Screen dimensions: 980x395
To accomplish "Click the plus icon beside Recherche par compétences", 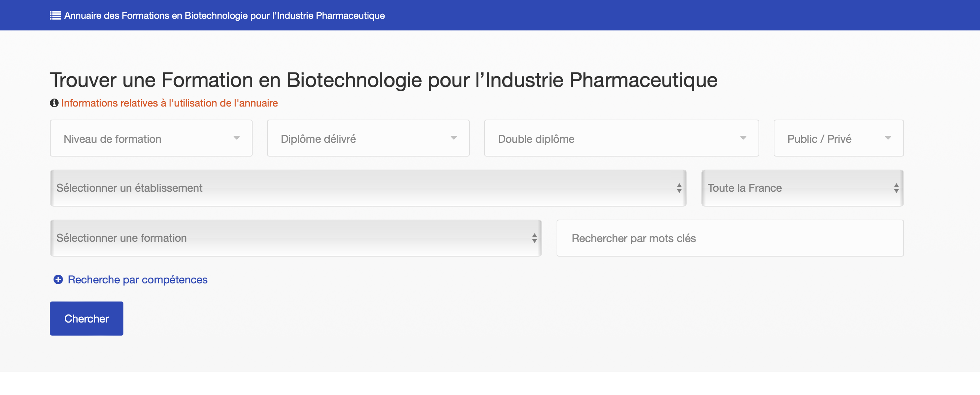I will click(x=58, y=280).
